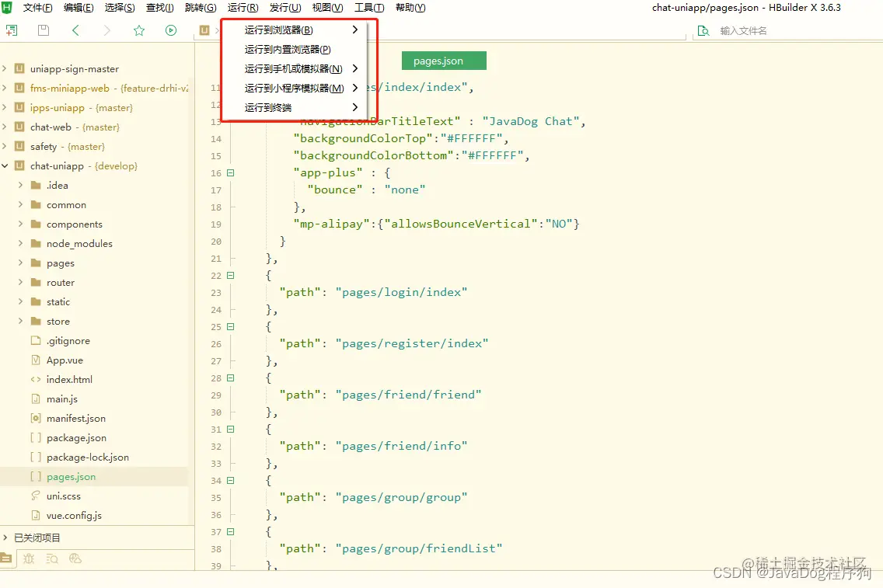Click the file search magnifier icon
Screen dimensions: 883x588
[703, 31]
